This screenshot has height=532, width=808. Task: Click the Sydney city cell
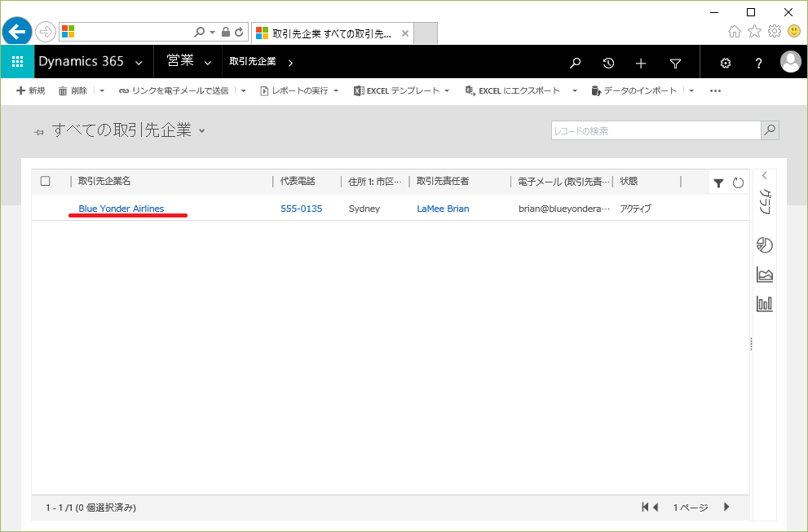[x=364, y=209]
